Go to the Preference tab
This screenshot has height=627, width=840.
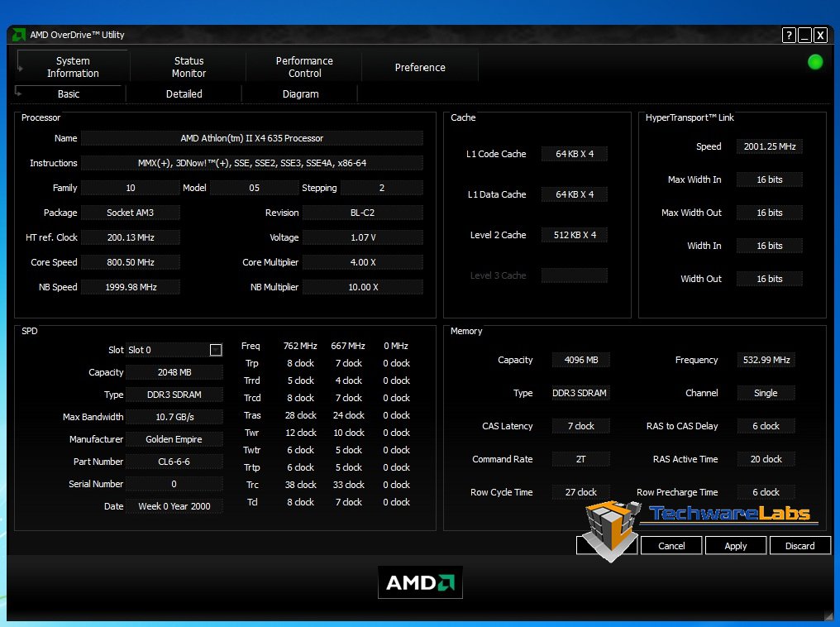tap(420, 67)
